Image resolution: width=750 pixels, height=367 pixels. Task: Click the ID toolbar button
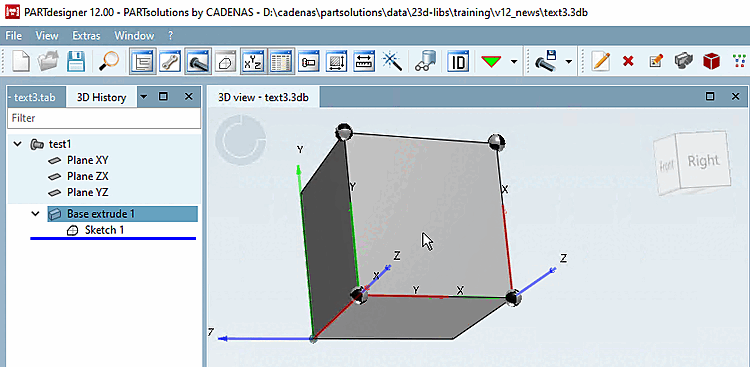pyautogui.click(x=458, y=62)
